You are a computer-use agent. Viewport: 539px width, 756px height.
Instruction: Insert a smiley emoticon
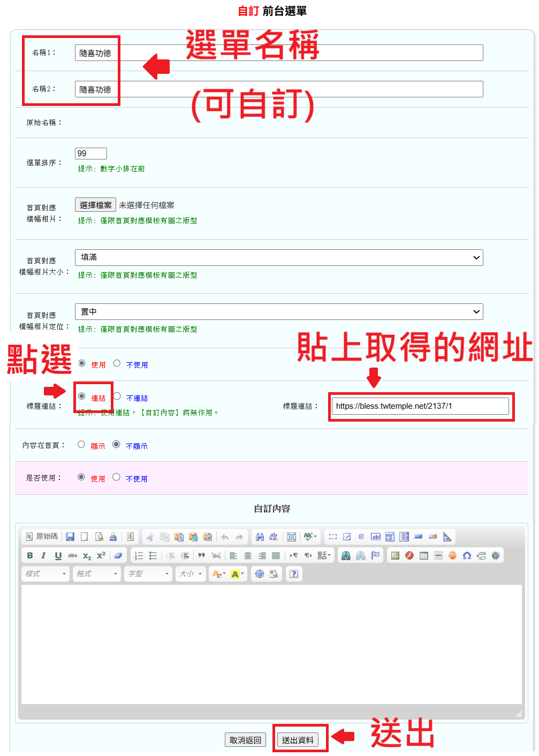(x=452, y=556)
